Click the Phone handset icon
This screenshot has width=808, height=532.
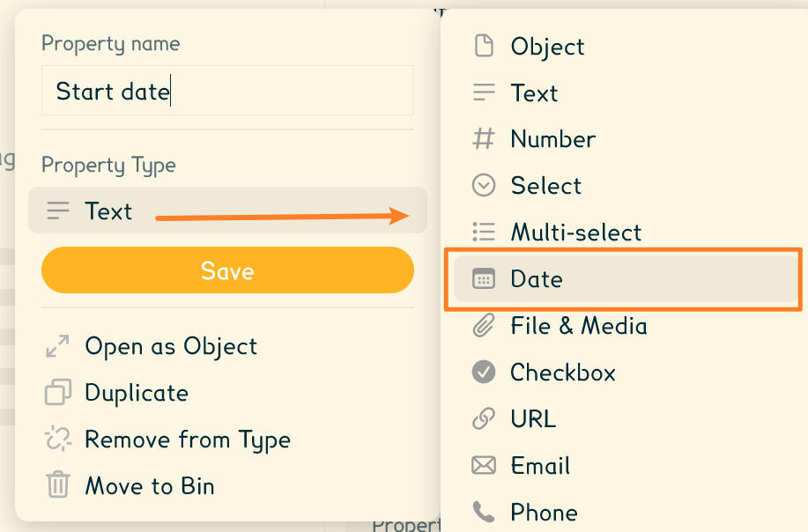pyautogui.click(x=484, y=512)
